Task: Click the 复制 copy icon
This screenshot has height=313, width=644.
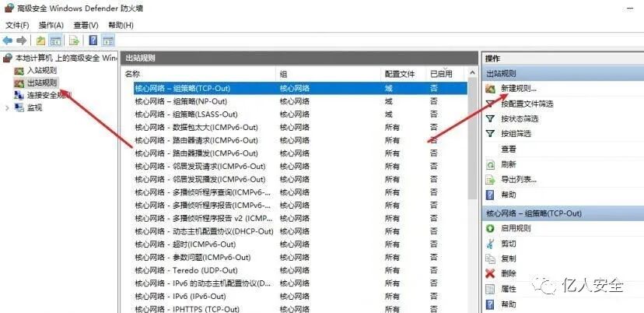Action: pyautogui.click(x=490, y=258)
